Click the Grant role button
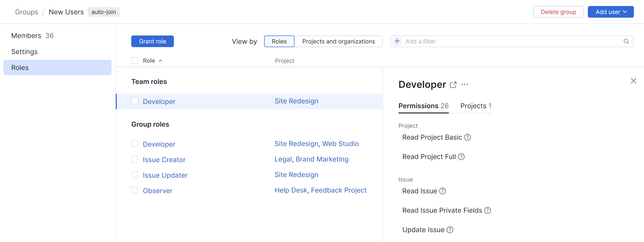644x242 pixels. 153,41
